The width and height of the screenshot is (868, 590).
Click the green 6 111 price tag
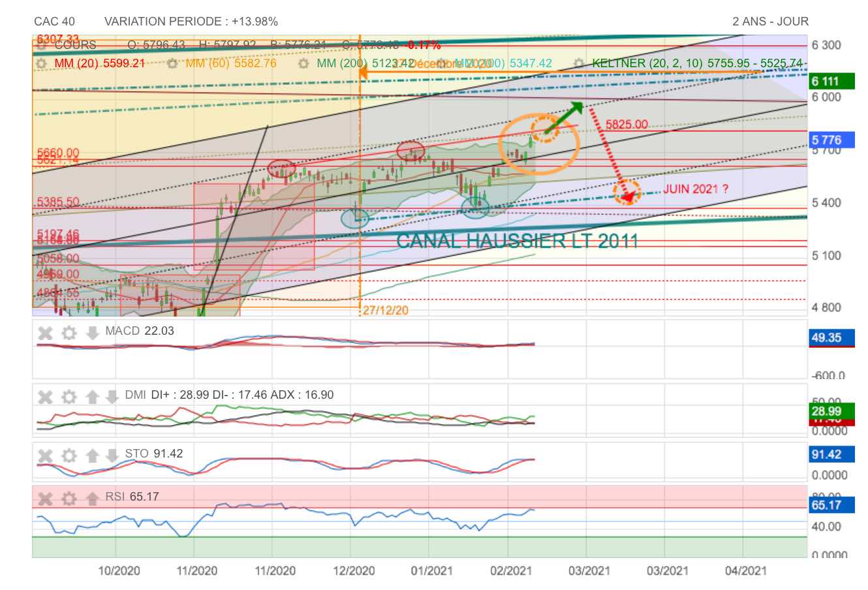(x=832, y=82)
